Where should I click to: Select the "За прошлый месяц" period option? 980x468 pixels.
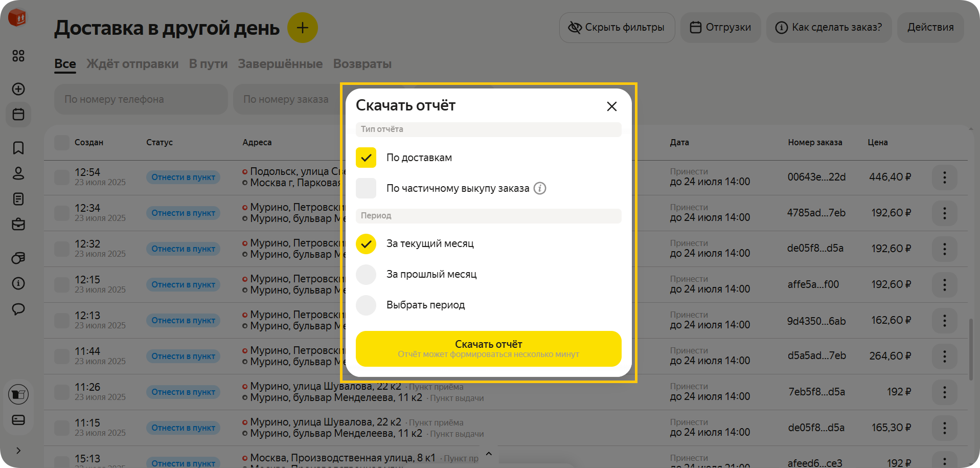[366, 275]
